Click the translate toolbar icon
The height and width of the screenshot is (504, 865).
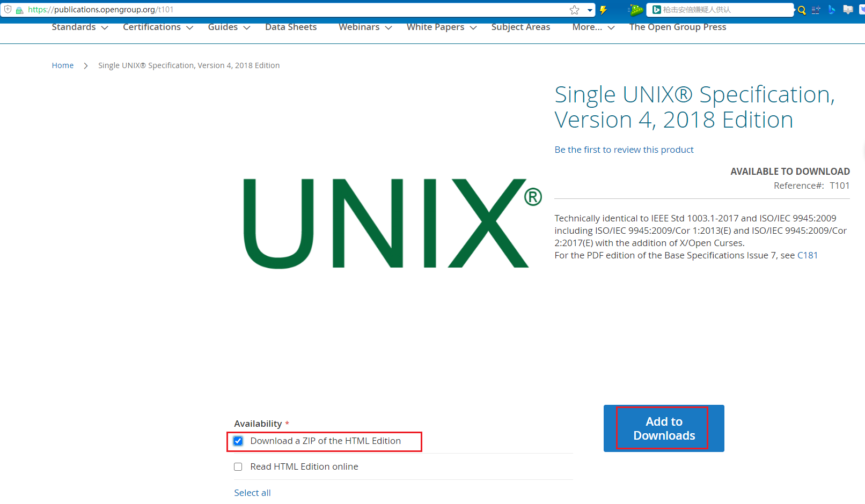(x=816, y=10)
